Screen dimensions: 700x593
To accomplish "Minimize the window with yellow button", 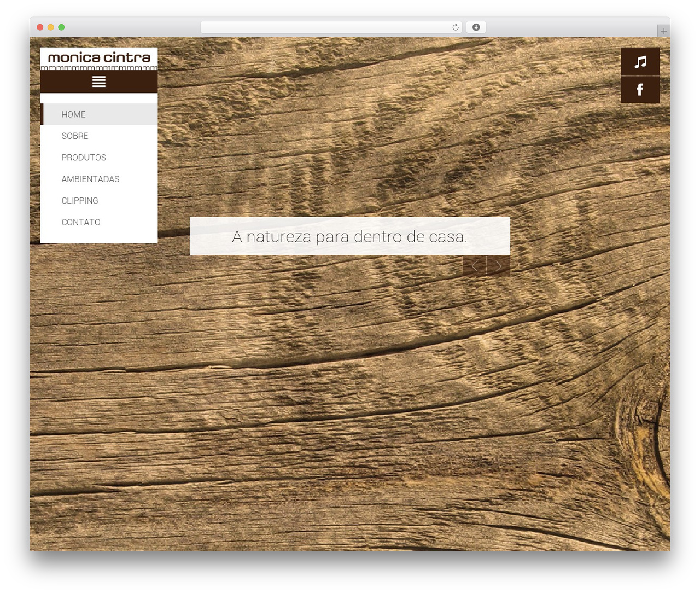I will click(51, 27).
